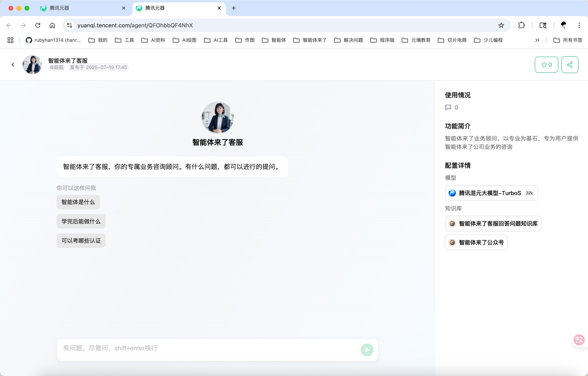Open the Chrome three-dot menu
Image resolution: width=588 pixels, height=376 pixels.
click(579, 25)
